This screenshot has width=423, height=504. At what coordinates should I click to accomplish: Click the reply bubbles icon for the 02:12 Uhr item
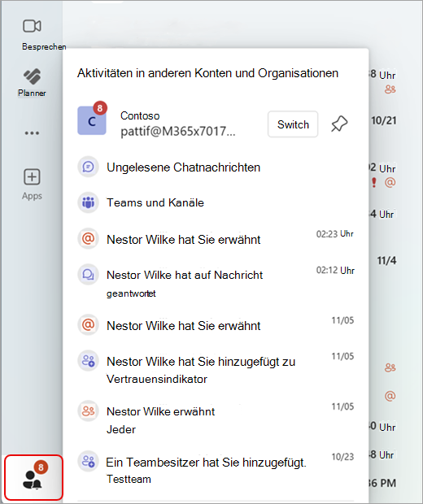pyautogui.click(x=88, y=275)
